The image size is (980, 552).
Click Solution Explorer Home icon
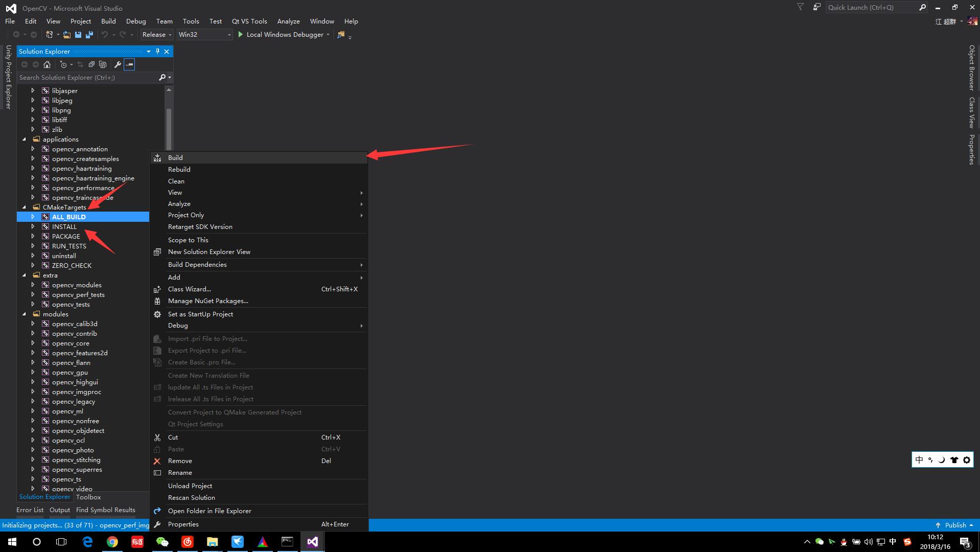(47, 64)
